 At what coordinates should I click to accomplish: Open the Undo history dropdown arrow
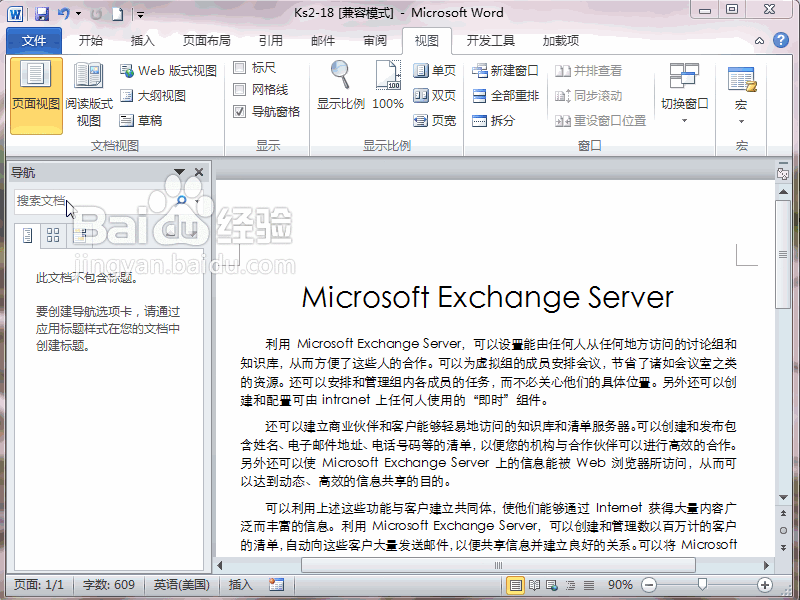[x=79, y=14]
